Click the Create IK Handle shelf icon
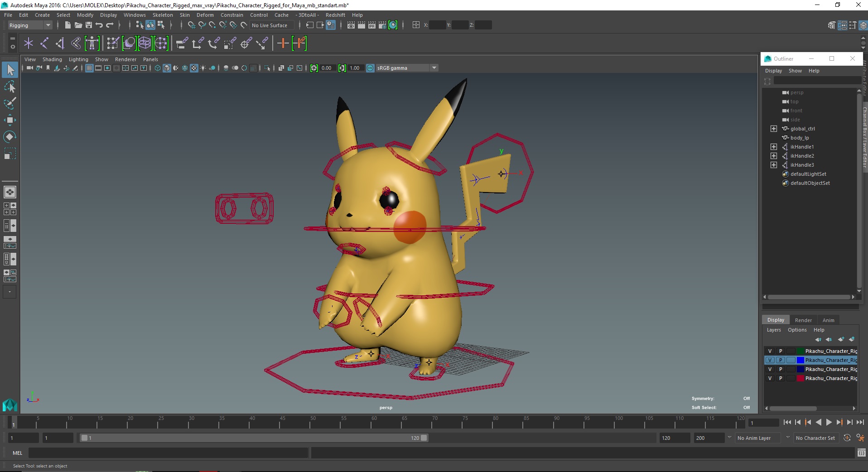The image size is (868, 472). 60,43
